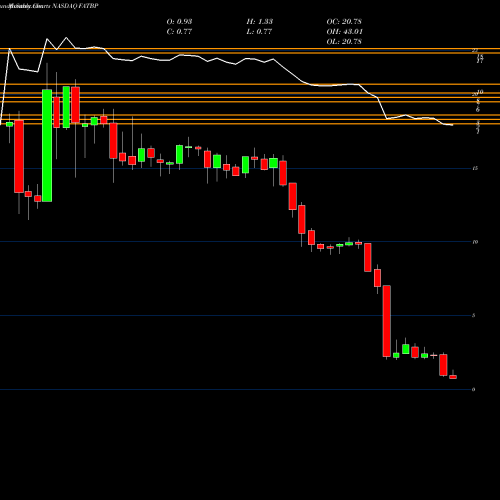
Task: Select the OH: 43.01 reading
Action: 344,31
